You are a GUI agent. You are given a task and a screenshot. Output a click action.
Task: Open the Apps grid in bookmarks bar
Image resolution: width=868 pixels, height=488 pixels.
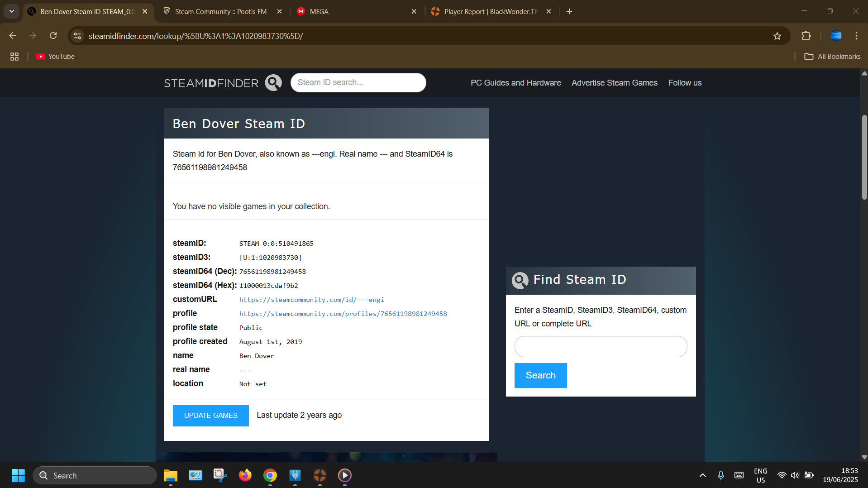point(14,57)
